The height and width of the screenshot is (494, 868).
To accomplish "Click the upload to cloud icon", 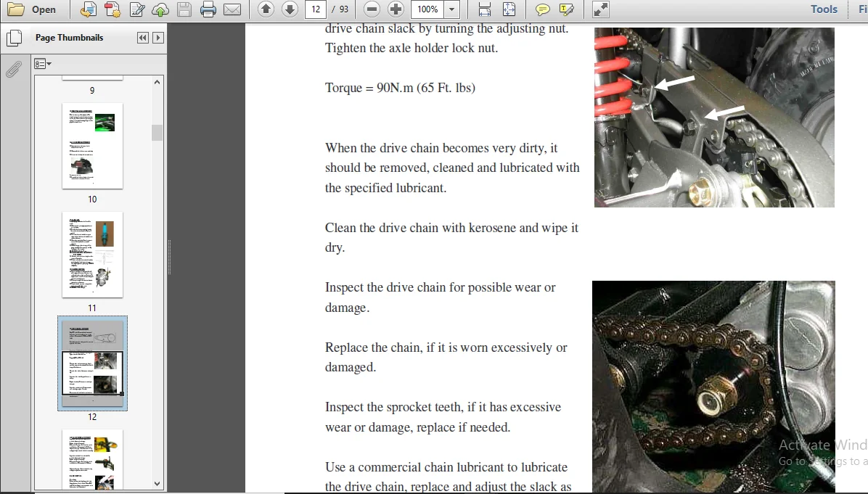I will point(160,9).
